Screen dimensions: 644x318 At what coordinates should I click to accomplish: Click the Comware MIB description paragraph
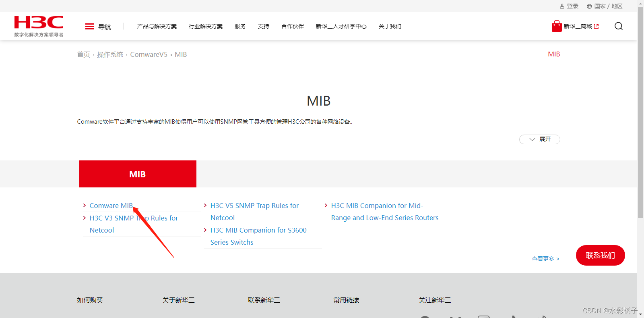(x=216, y=122)
